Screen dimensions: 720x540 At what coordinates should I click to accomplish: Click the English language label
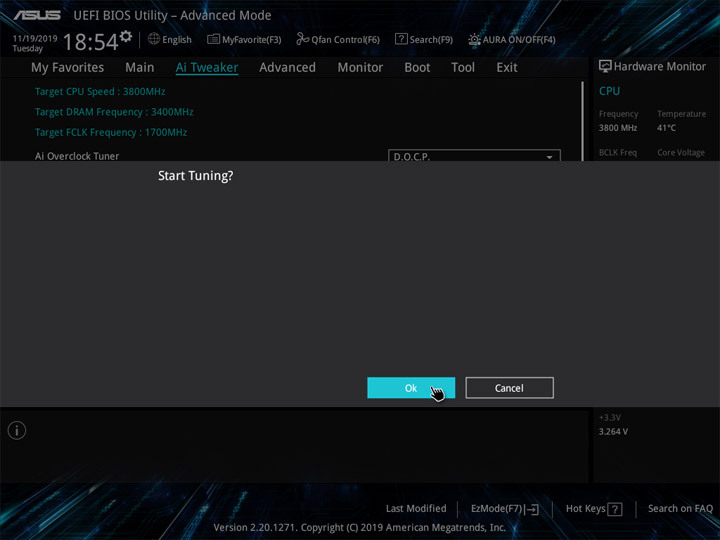[177, 40]
